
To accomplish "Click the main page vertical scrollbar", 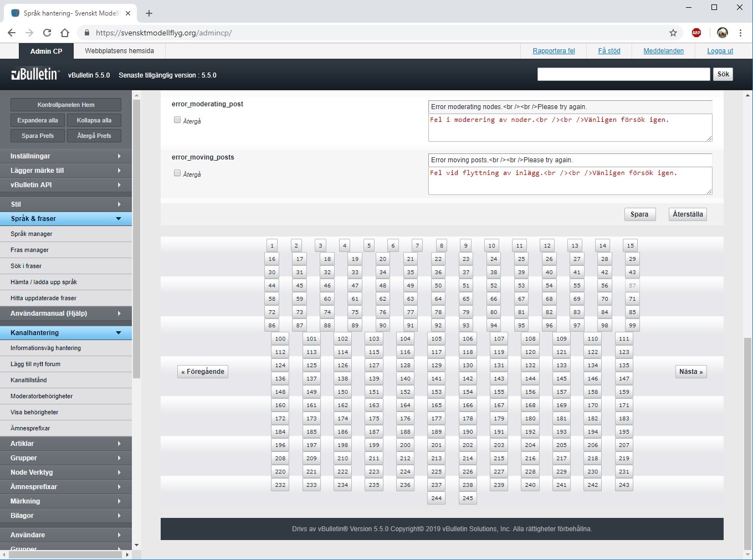I will 747,443.
